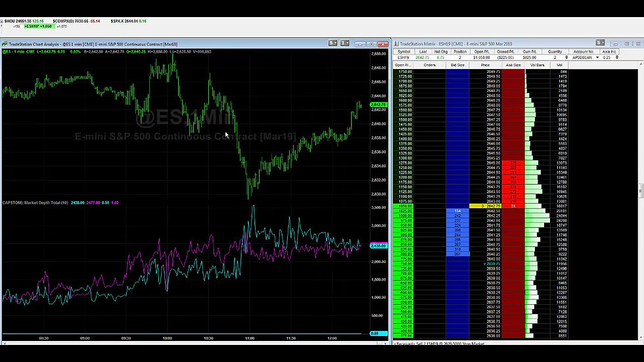The width and height of the screenshot is (644, 362).
Task: Click the Symbol column header in Matrix
Action: click(403, 52)
